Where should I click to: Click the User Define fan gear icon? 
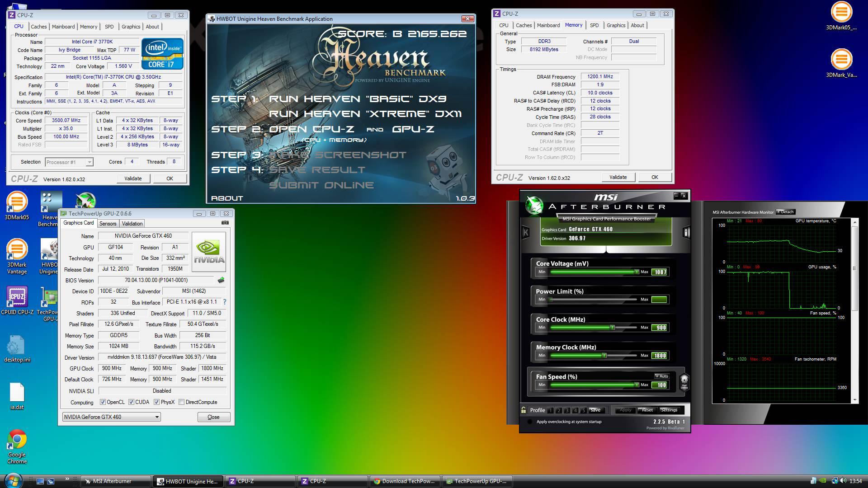coord(684,382)
